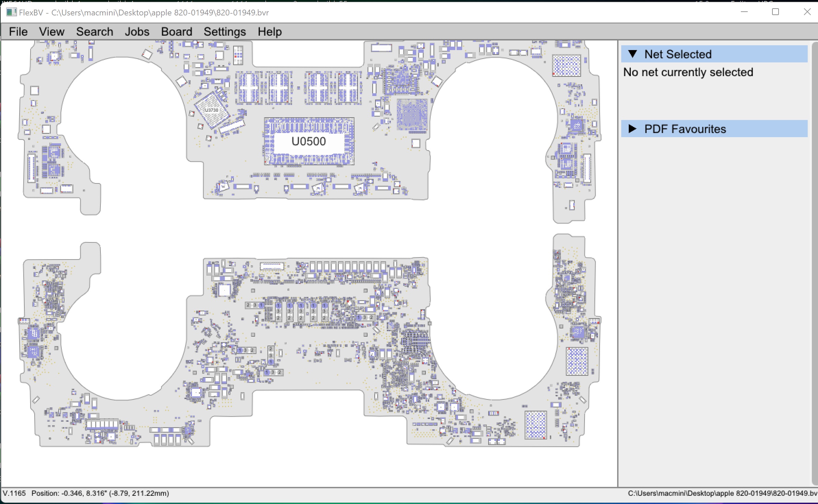
Task: Open the Jobs menu
Action: click(x=137, y=32)
